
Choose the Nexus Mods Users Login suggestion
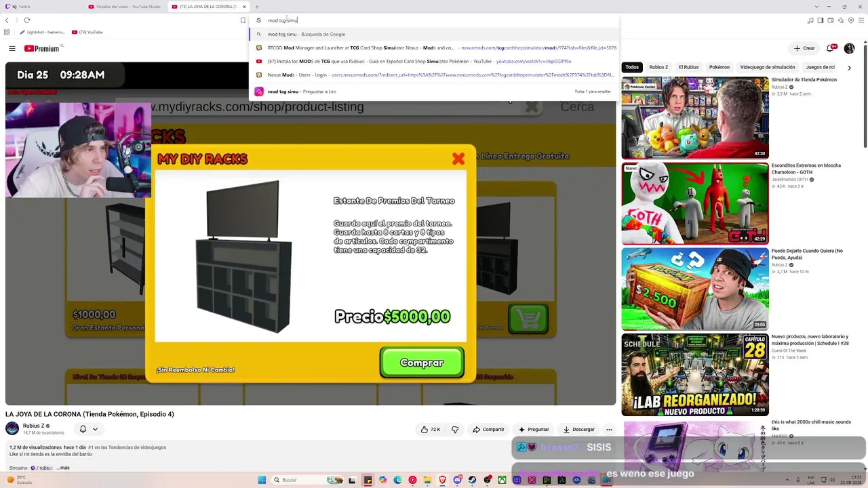click(x=434, y=75)
